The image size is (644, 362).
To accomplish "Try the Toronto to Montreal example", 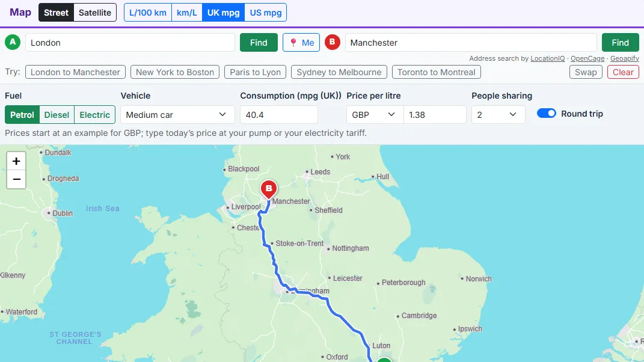I will click(x=436, y=72).
